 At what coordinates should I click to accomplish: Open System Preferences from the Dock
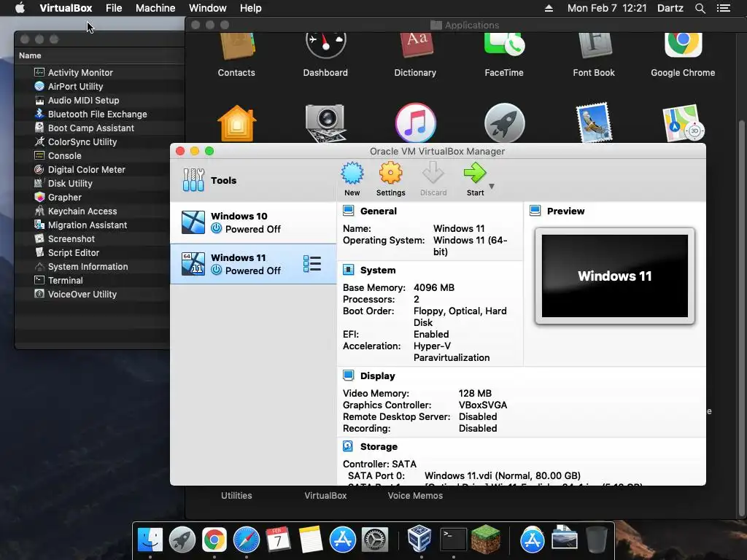375,540
